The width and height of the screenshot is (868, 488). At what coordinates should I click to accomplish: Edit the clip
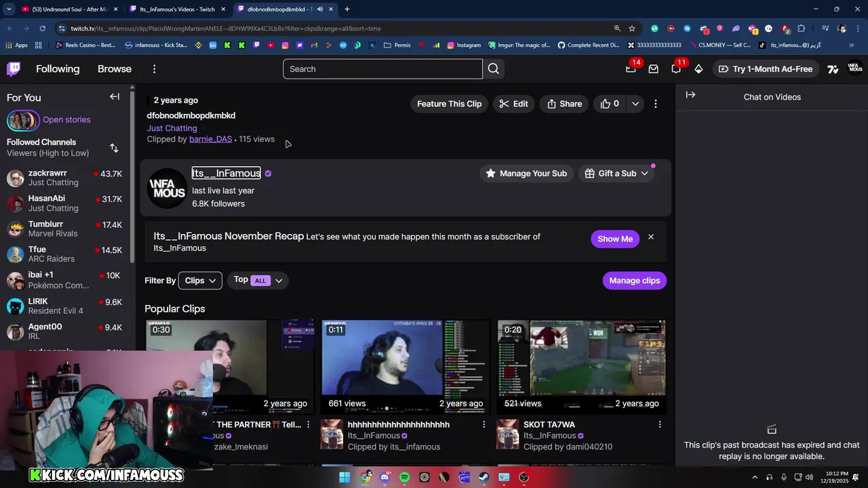tap(513, 104)
